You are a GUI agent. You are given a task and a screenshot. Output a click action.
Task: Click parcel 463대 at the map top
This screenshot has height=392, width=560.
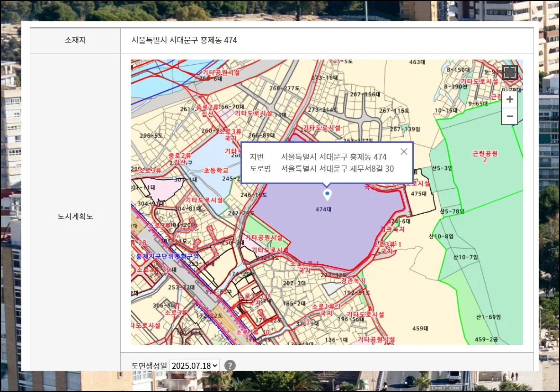(x=418, y=62)
